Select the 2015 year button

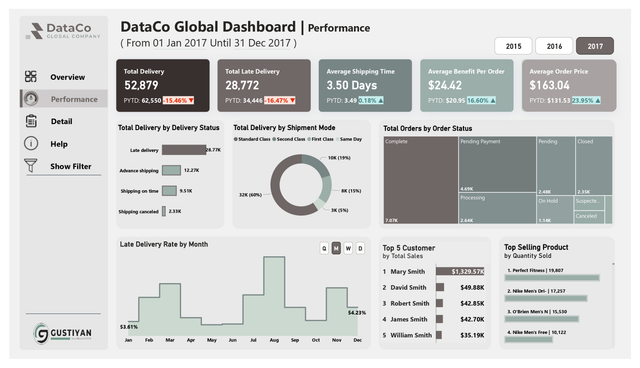[x=513, y=46]
